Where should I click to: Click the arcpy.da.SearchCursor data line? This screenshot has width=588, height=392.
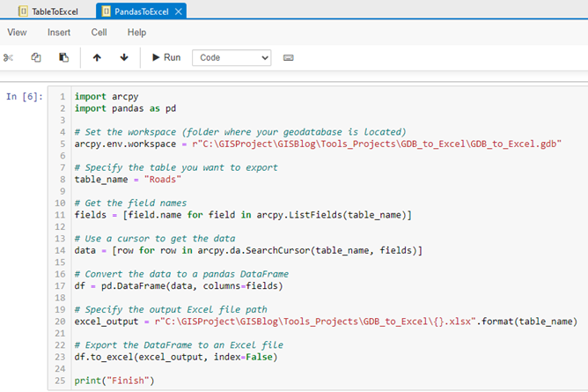(248, 250)
